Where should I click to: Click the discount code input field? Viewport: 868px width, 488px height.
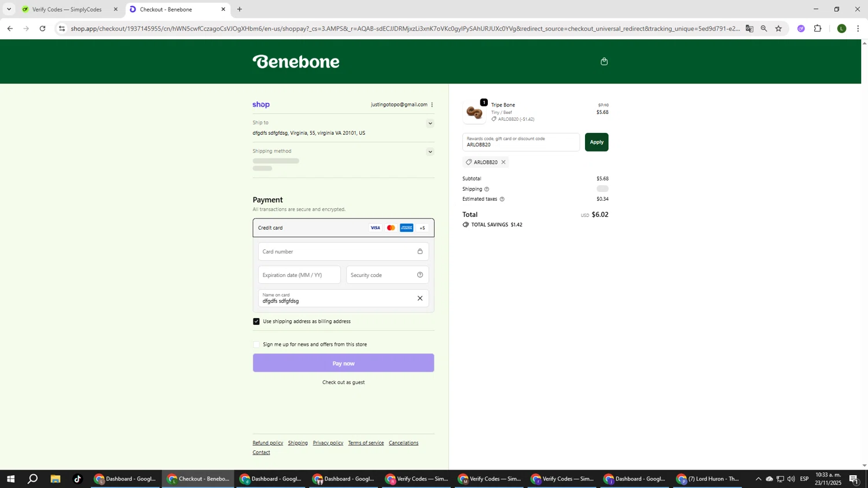click(x=521, y=142)
